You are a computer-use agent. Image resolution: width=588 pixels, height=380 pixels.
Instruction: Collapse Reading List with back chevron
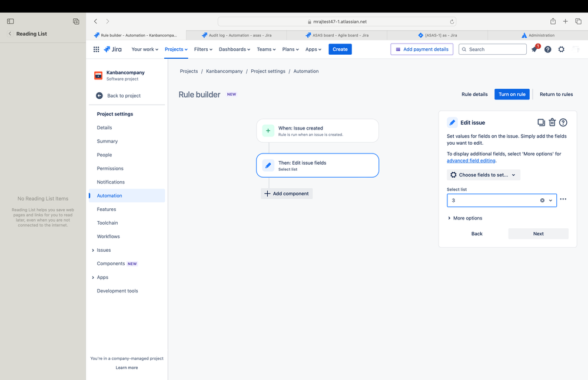10,34
